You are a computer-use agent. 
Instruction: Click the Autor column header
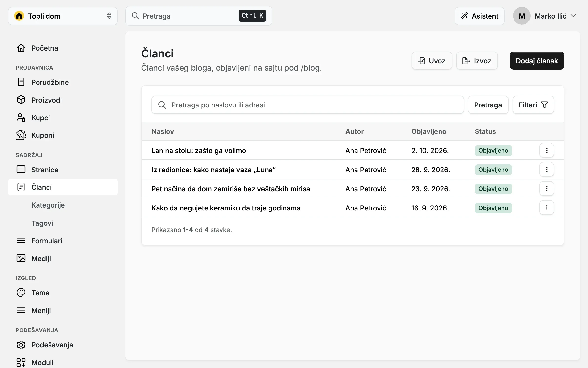point(355,131)
